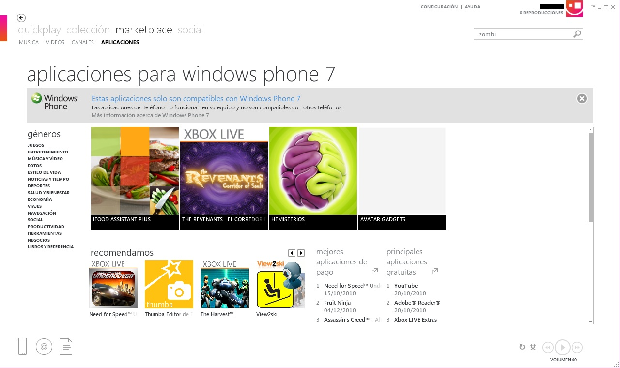Open Fruit Ninja in paid list
Image resolution: width=620 pixels, height=368 pixels.
tap(338, 303)
